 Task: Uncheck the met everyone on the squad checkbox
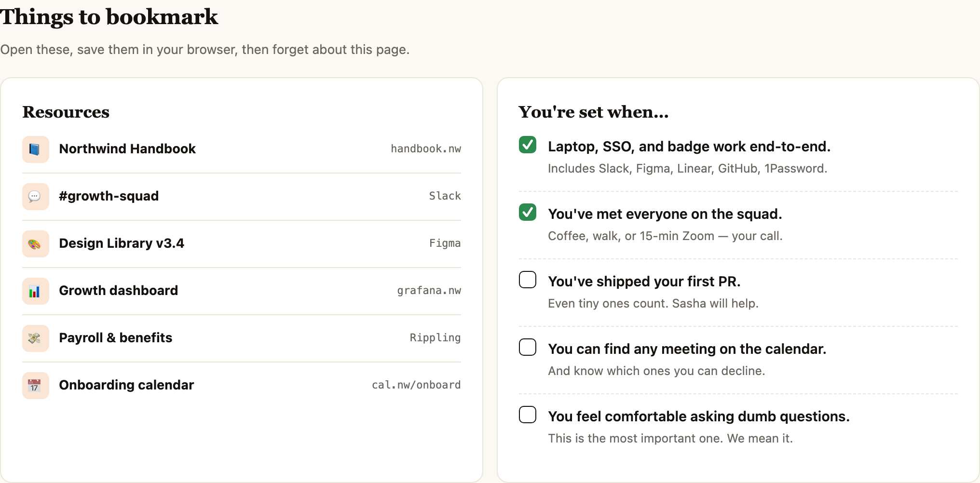coord(528,212)
